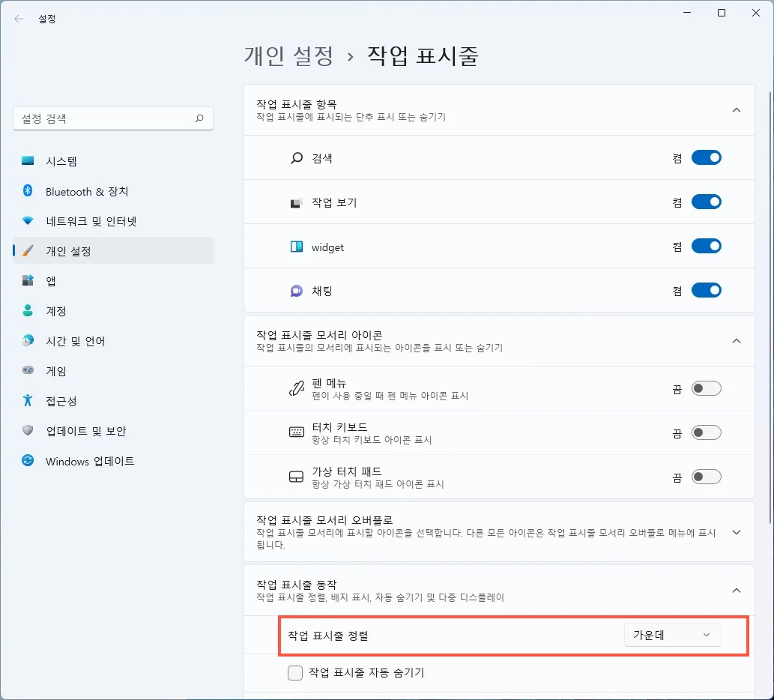Open 시스템 in the sidebar
The width and height of the screenshot is (774, 700).
pos(113,161)
